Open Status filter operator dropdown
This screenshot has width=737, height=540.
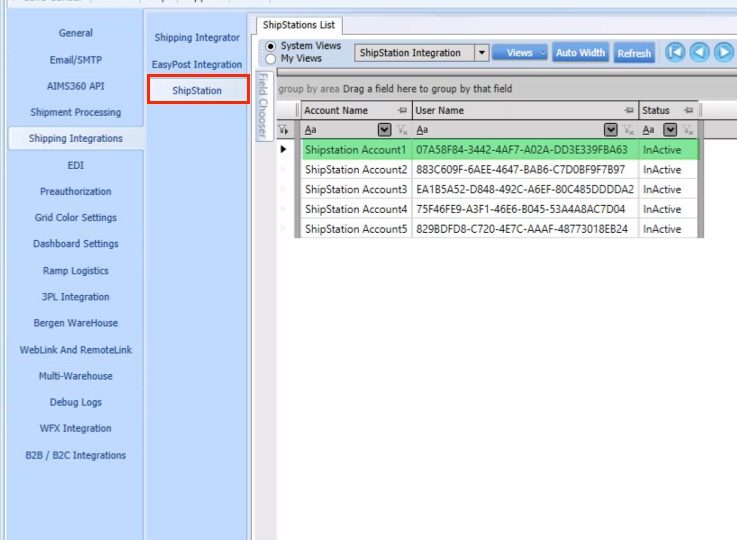(670, 130)
